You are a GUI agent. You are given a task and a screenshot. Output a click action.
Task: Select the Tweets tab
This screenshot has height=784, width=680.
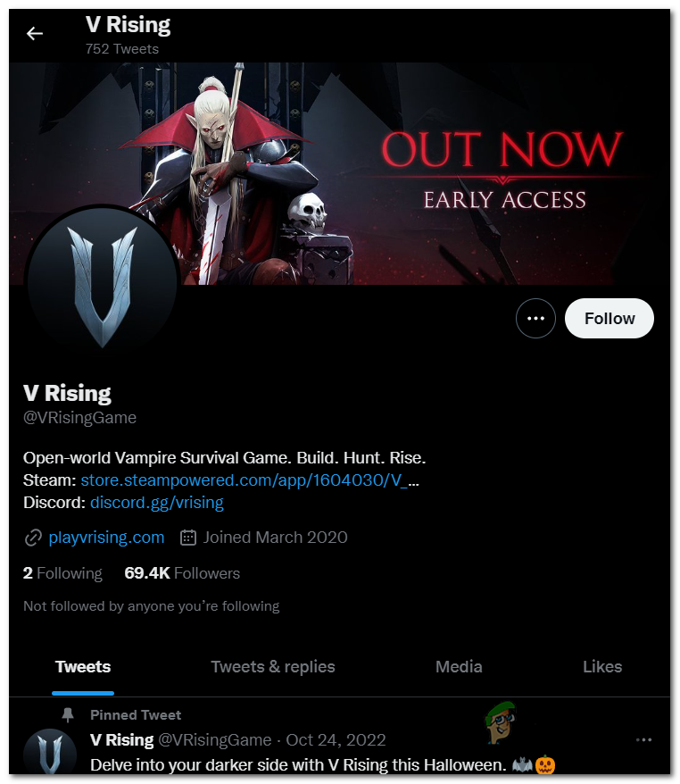coord(83,667)
